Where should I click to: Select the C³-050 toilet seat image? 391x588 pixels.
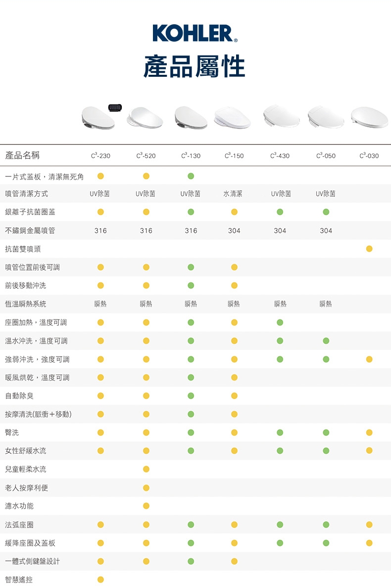coord(325,117)
